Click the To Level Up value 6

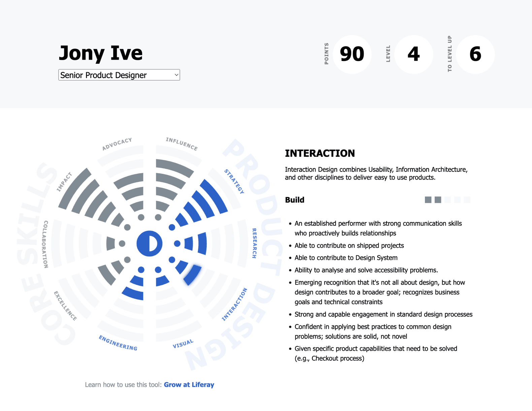pyautogui.click(x=475, y=54)
